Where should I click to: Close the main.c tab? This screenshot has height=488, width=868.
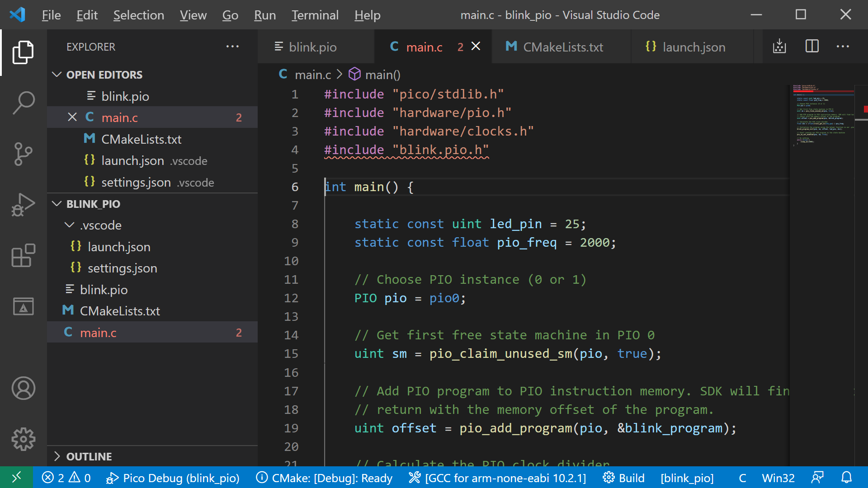(476, 46)
